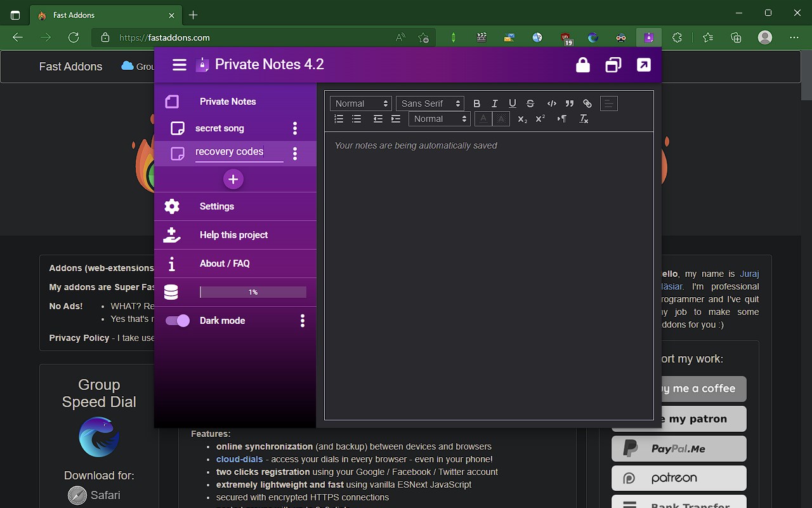The height and width of the screenshot is (508, 812).
Task: Toggle bold formatting
Action: pyautogui.click(x=477, y=104)
